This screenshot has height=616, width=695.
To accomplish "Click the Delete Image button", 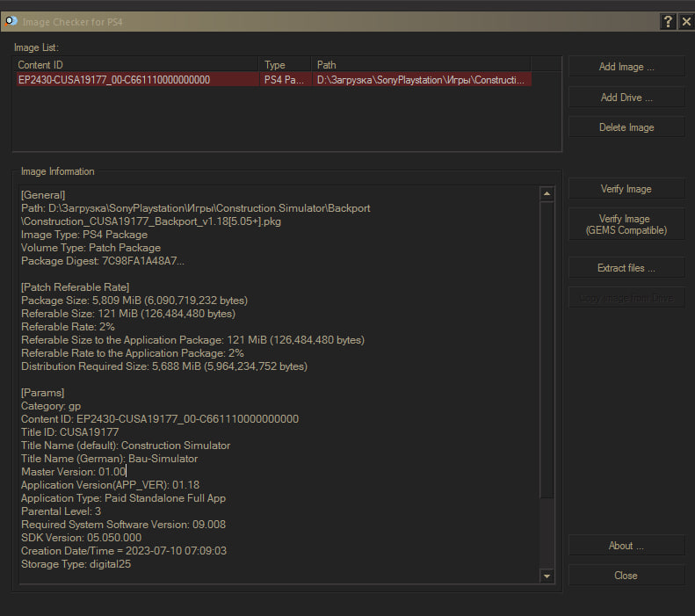I will click(x=626, y=127).
